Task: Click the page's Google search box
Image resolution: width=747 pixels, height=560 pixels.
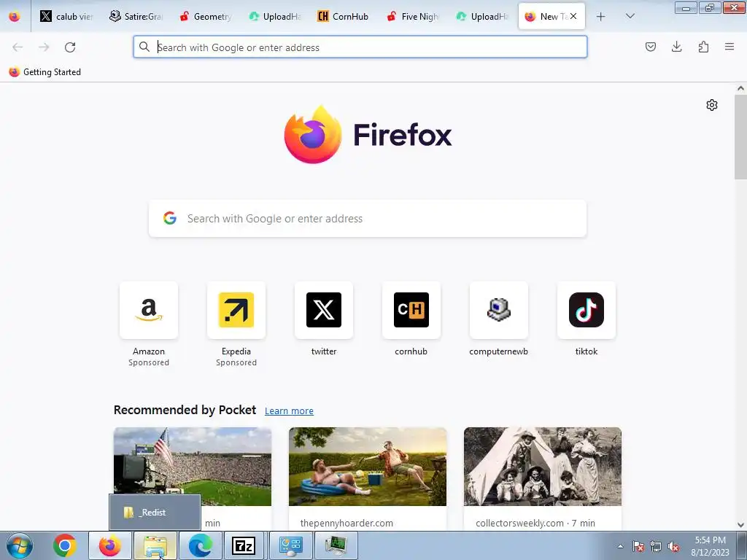Action: [368, 218]
